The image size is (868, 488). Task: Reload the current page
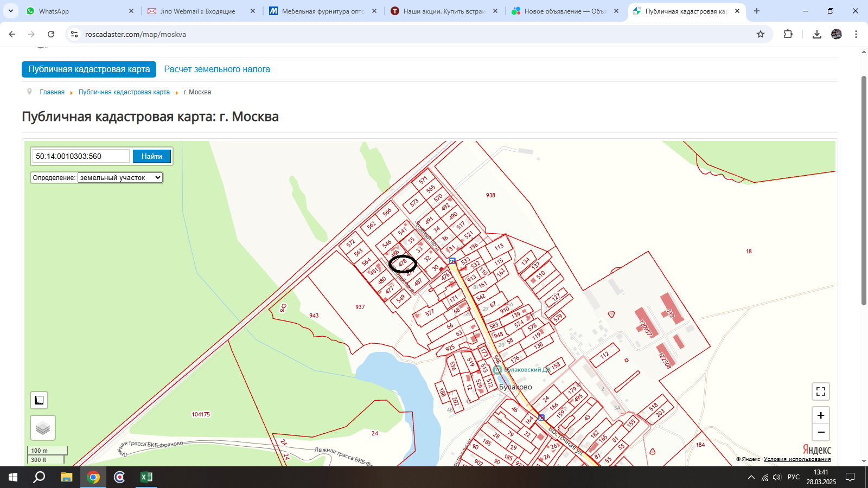(x=51, y=34)
